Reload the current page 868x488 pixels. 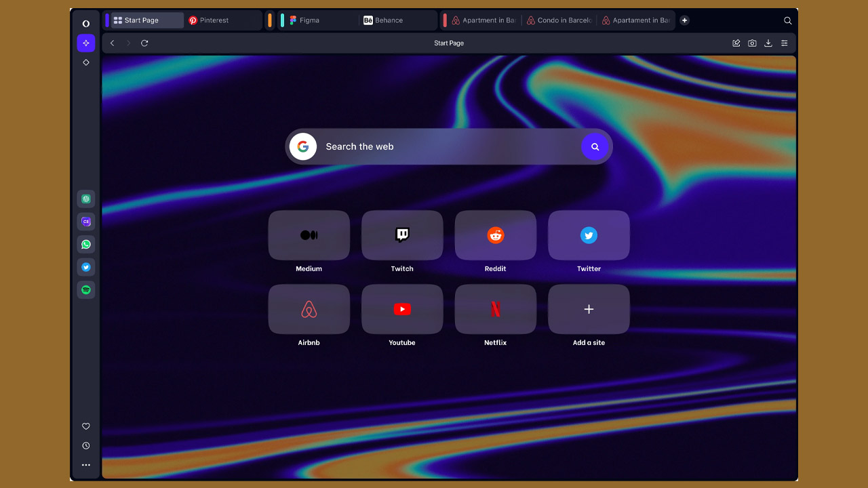(x=144, y=43)
